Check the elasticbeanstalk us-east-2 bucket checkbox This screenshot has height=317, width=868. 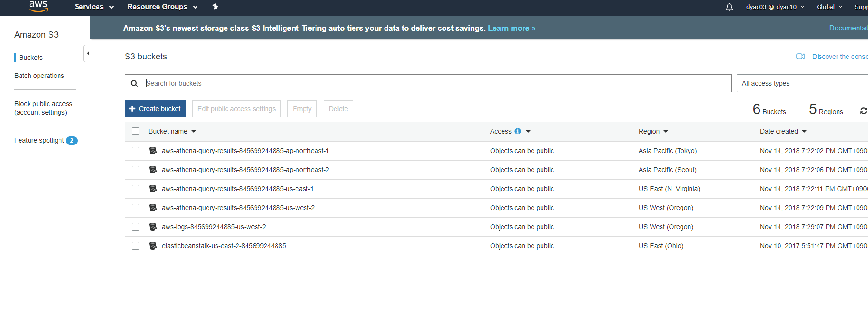(x=136, y=246)
